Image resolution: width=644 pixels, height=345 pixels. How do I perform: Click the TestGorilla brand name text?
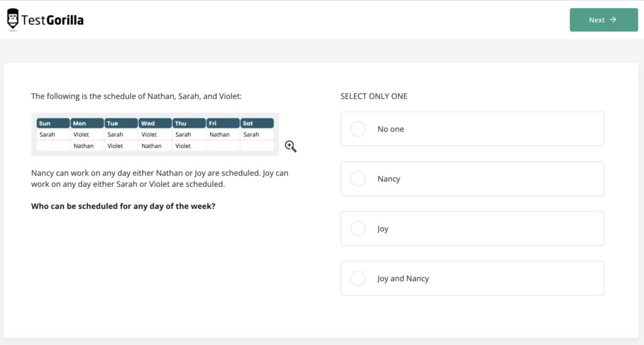coord(52,20)
